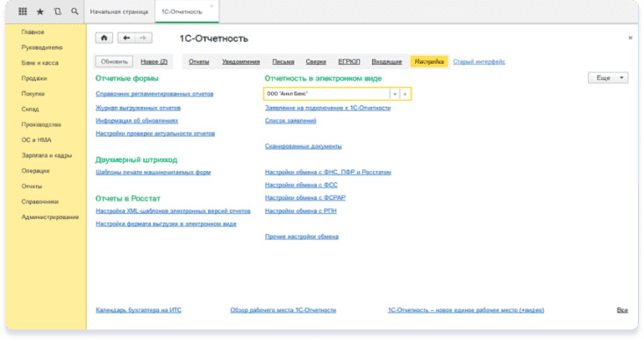
Task: Open Производство section in sidebar
Action: click(x=41, y=124)
